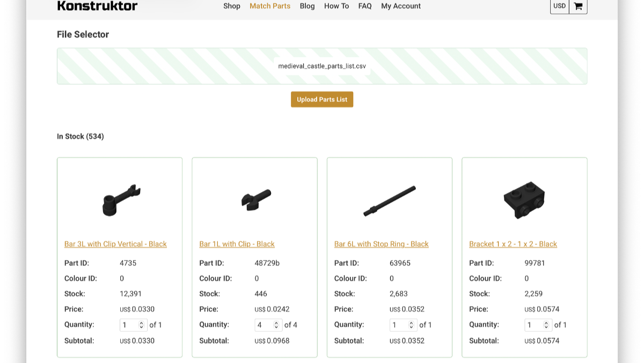Click part ID value 48729b
Viewport: 644px width, 363px height.
(267, 263)
